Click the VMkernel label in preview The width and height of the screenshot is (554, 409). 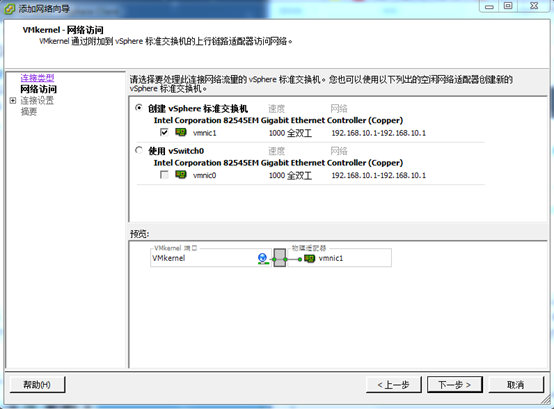tap(169, 258)
